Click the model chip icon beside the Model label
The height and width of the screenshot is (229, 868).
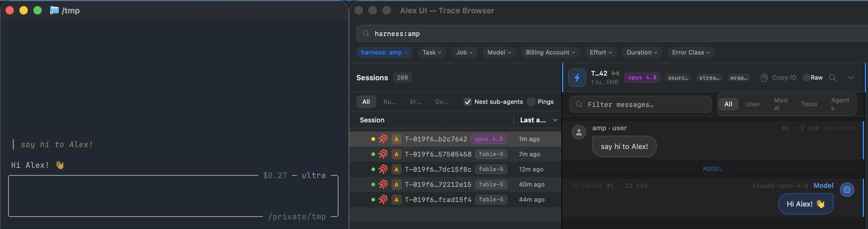point(847,190)
